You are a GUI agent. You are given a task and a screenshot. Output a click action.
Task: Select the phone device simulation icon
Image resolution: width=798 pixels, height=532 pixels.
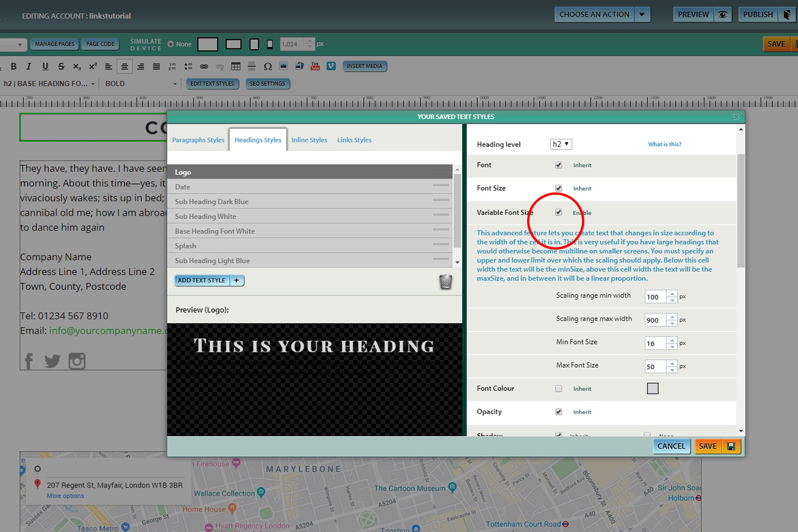pos(269,44)
